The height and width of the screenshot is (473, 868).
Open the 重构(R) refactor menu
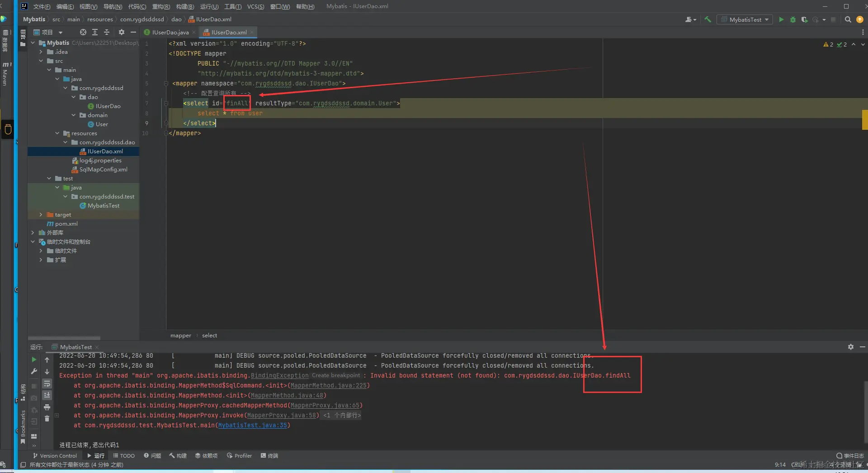point(161,6)
